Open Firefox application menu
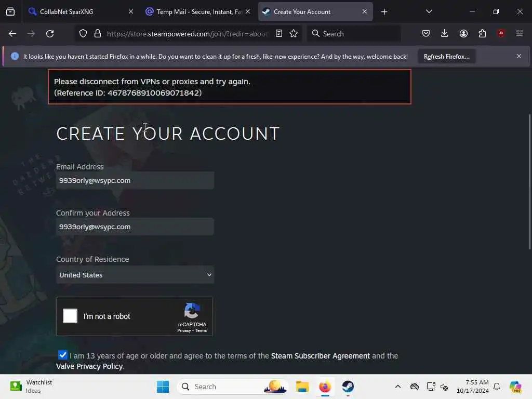Viewport: 532px width, 399px height. 520,33
